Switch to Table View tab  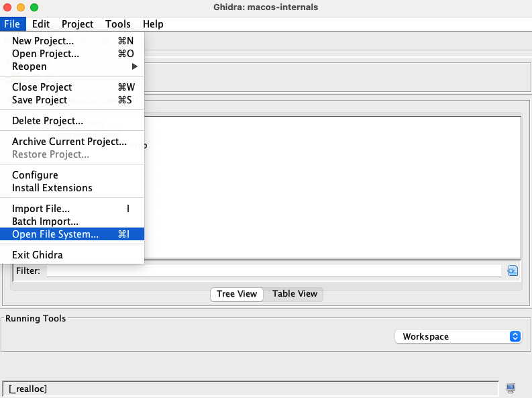coord(295,294)
